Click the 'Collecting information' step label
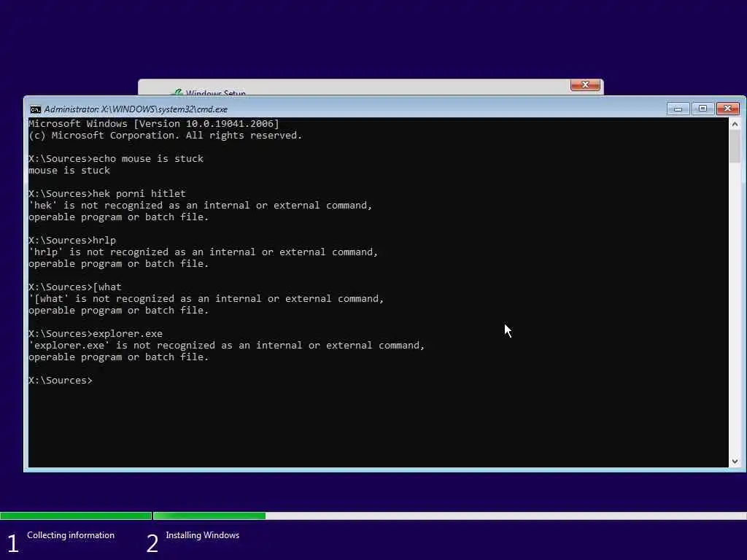747x560 pixels. click(71, 535)
